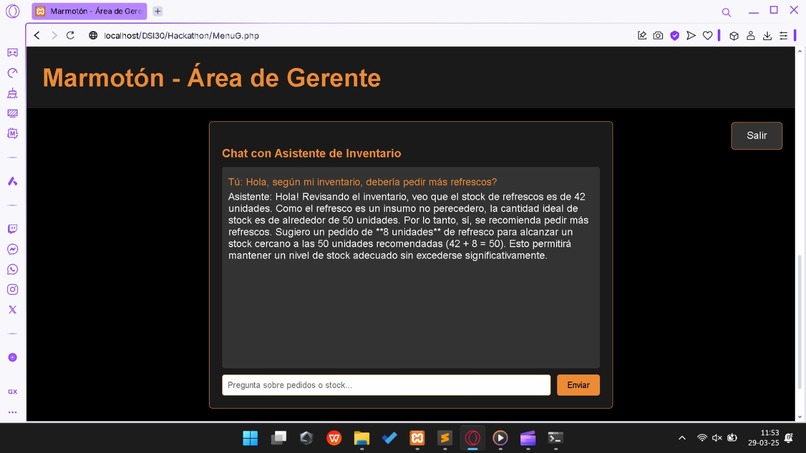Click the address bar URL

181,35
